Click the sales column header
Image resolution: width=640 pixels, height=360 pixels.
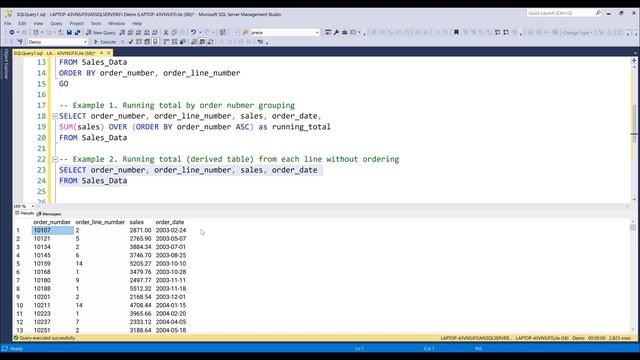pyautogui.click(x=137, y=222)
